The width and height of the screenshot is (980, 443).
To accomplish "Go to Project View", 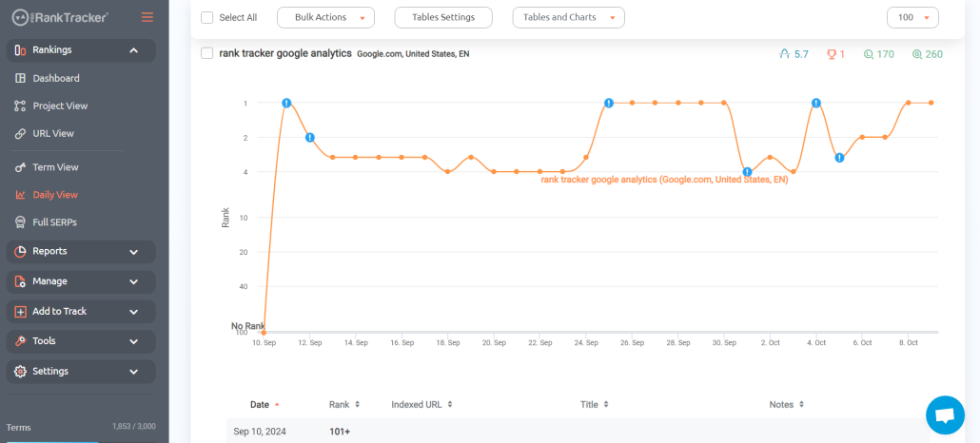I will coord(60,106).
